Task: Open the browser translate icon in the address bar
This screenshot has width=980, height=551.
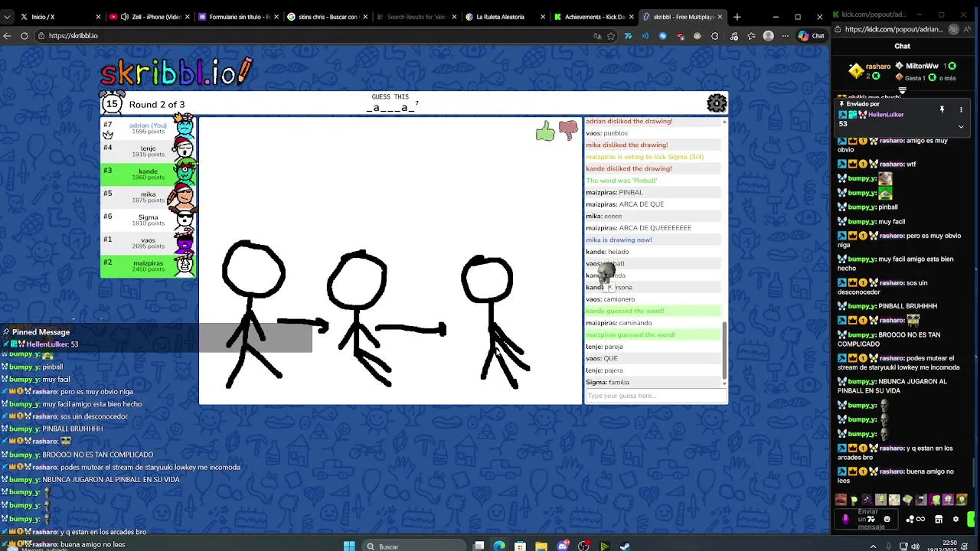Action: click(597, 36)
